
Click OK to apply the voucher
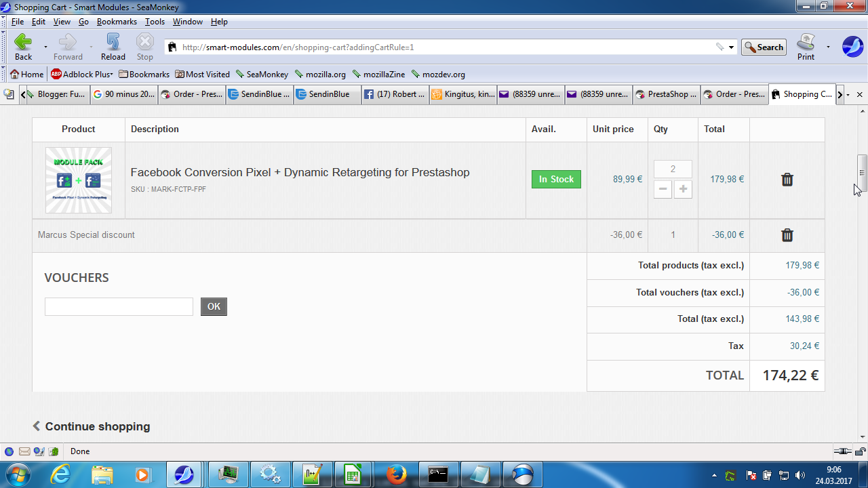[214, 307]
